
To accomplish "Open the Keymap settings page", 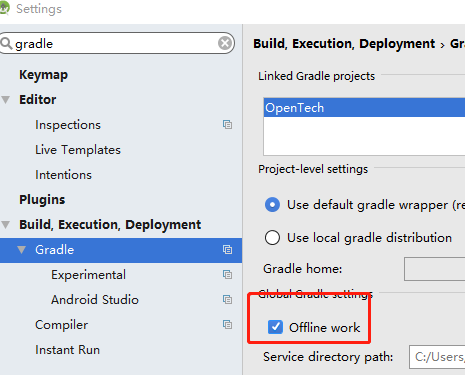I will [x=43, y=75].
